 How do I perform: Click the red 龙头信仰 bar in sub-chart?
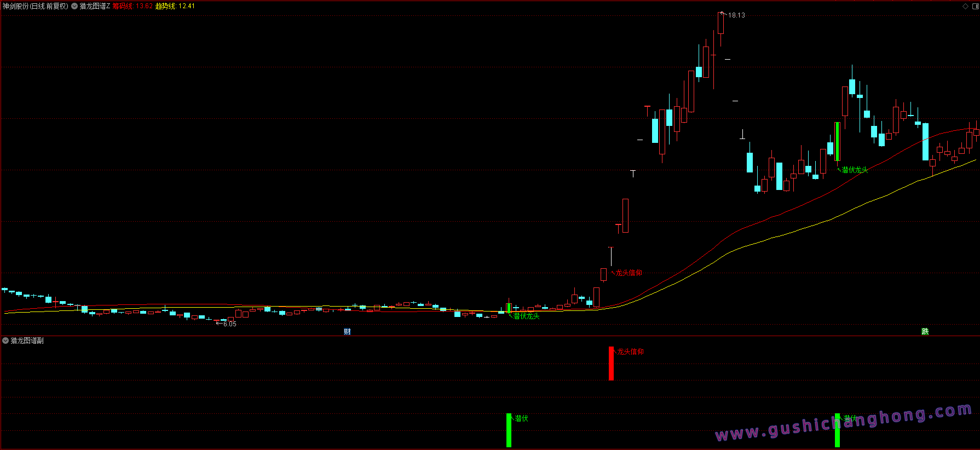pyautogui.click(x=611, y=364)
